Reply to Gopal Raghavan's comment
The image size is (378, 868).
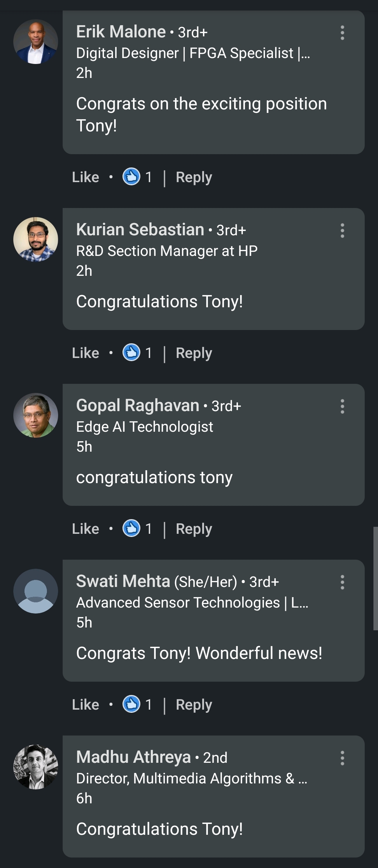click(194, 529)
